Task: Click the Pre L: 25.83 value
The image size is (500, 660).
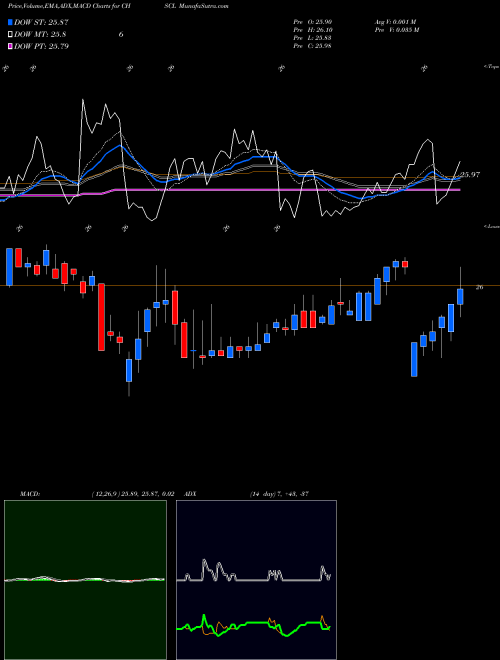Action: pyautogui.click(x=312, y=38)
